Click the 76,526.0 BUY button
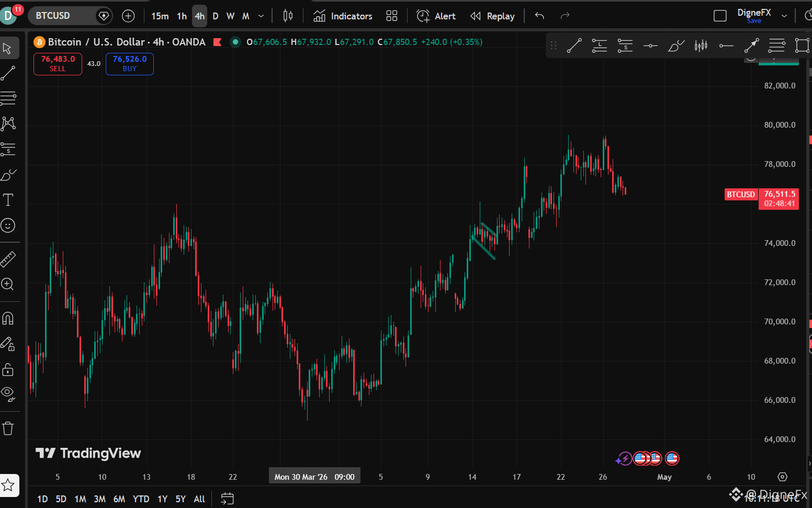This screenshot has height=508, width=812. [130, 64]
